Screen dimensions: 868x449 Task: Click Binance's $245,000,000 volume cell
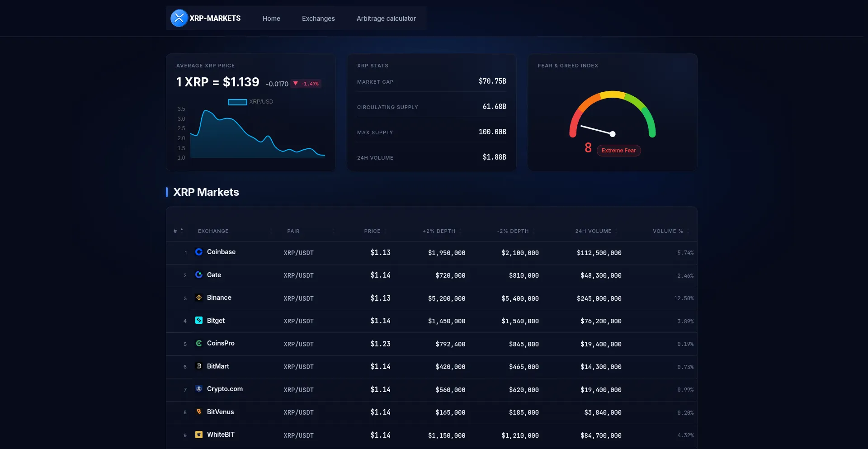coord(599,298)
